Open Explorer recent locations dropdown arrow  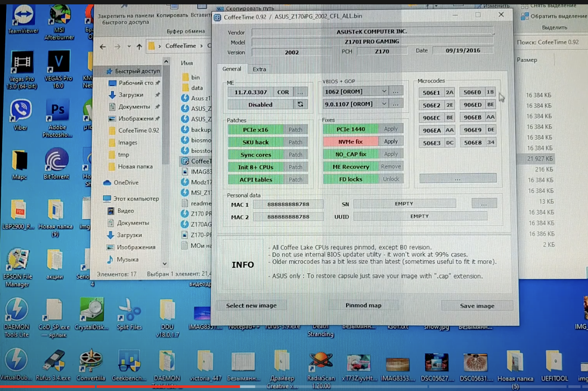point(129,46)
